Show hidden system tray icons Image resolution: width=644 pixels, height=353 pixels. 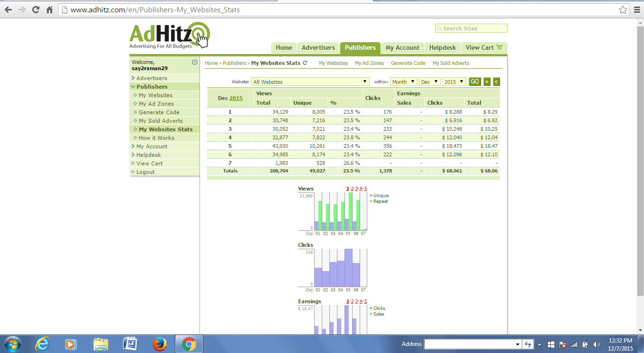[x=539, y=344]
